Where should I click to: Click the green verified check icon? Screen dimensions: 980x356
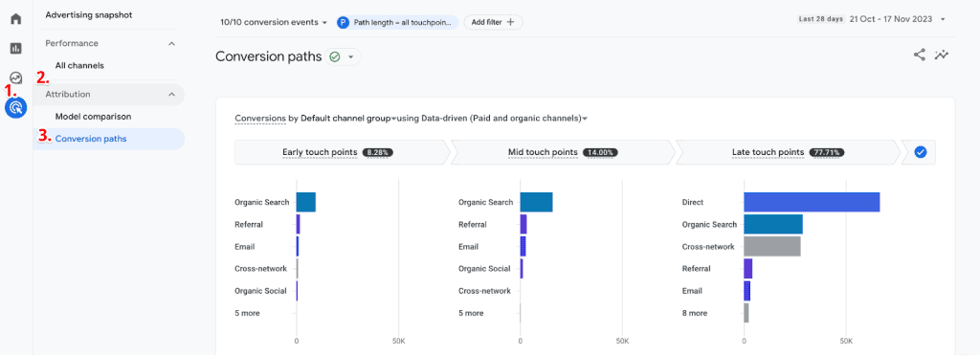click(334, 56)
